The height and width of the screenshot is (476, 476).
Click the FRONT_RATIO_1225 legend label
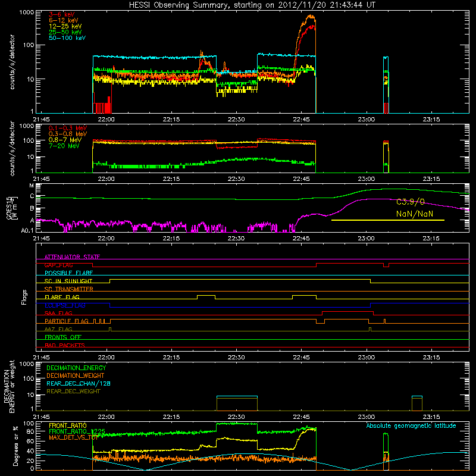[x=77, y=431]
